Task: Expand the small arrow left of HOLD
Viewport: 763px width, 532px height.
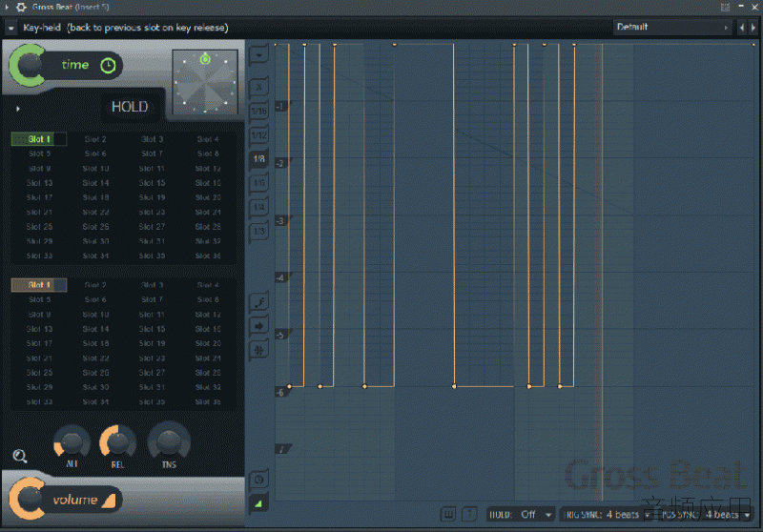Action: pyautogui.click(x=18, y=109)
